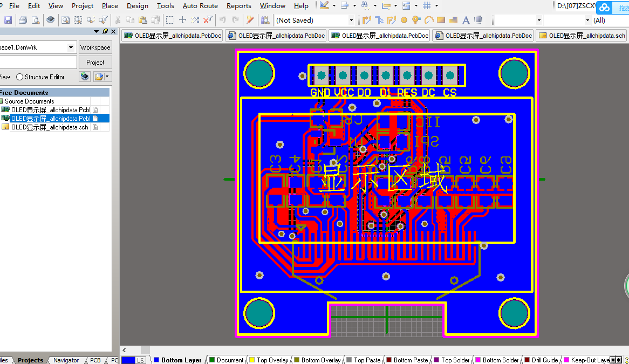This screenshot has width=629, height=364.
Task: Switch to the OLED显示屏_allchipdata.sch document tab
Action: (582, 36)
